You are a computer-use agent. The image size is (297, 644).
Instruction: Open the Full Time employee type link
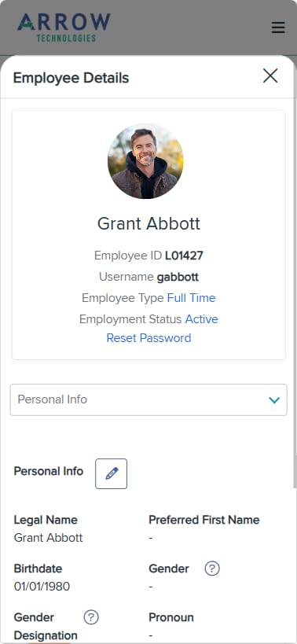[x=191, y=298]
